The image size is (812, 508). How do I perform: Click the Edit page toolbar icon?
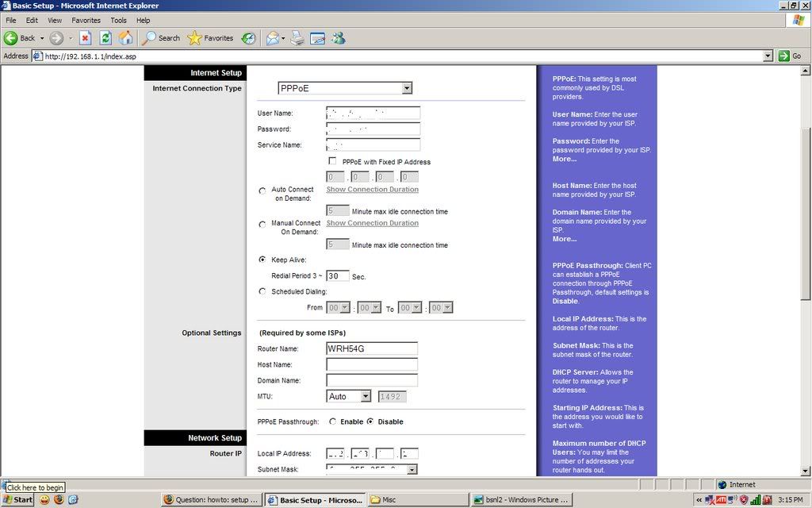pos(317,38)
